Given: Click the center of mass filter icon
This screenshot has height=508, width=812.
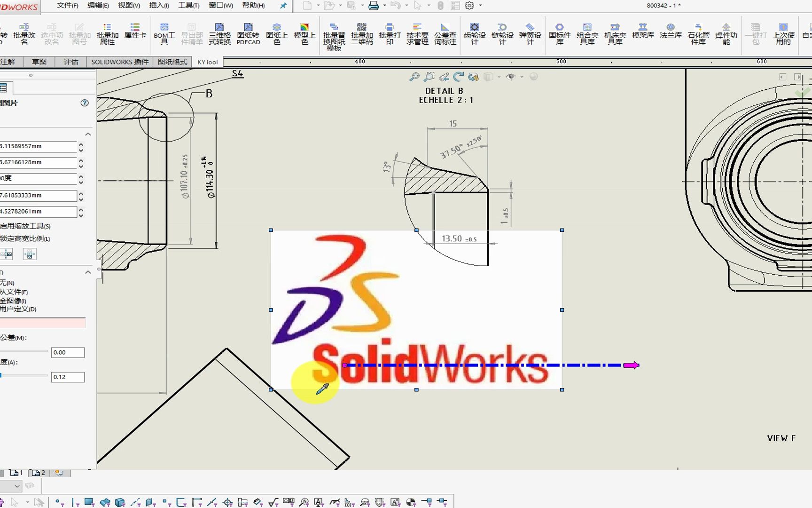Looking at the screenshot, I should 411,502.
